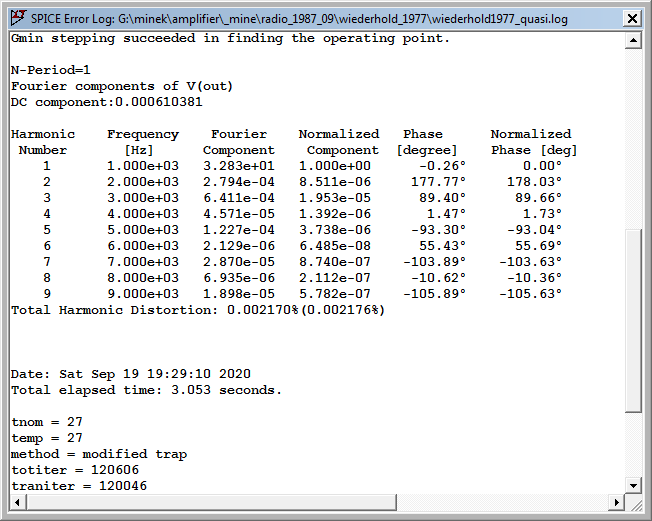Click the 'N-Period=1' line
This screenshot has width=652, height=521.
coord(51,70)
